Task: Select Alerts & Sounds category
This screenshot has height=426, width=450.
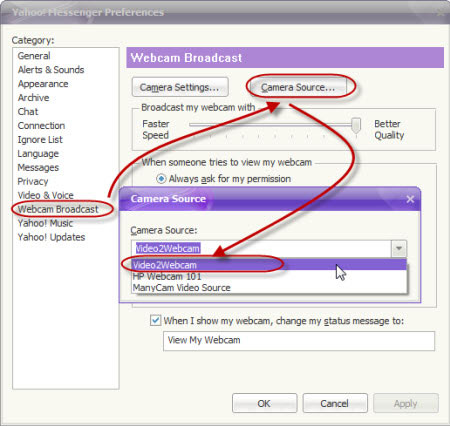Action: [x=51, y=70]
